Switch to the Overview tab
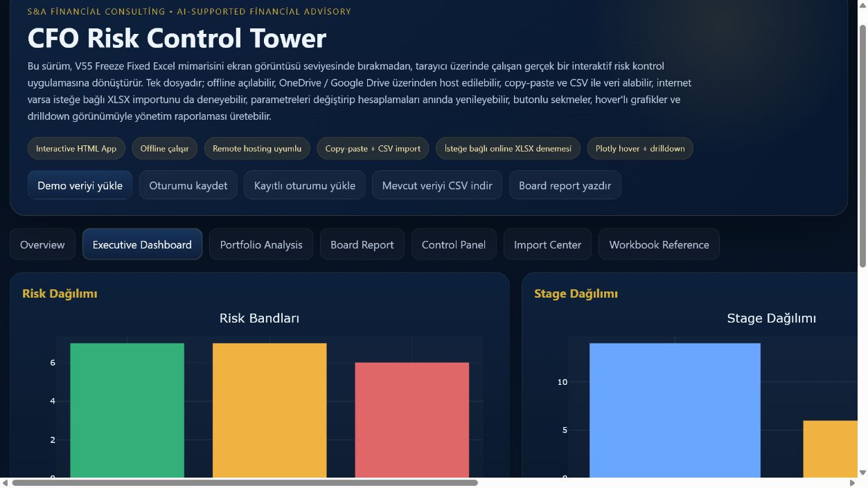868x488 pixels. point(42,244)
